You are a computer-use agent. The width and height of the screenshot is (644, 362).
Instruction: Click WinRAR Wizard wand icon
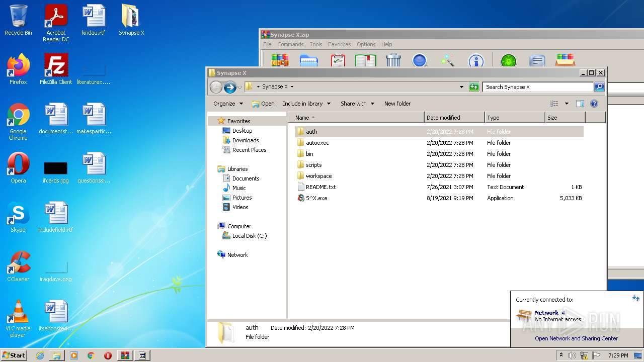(x=447, y=60)
